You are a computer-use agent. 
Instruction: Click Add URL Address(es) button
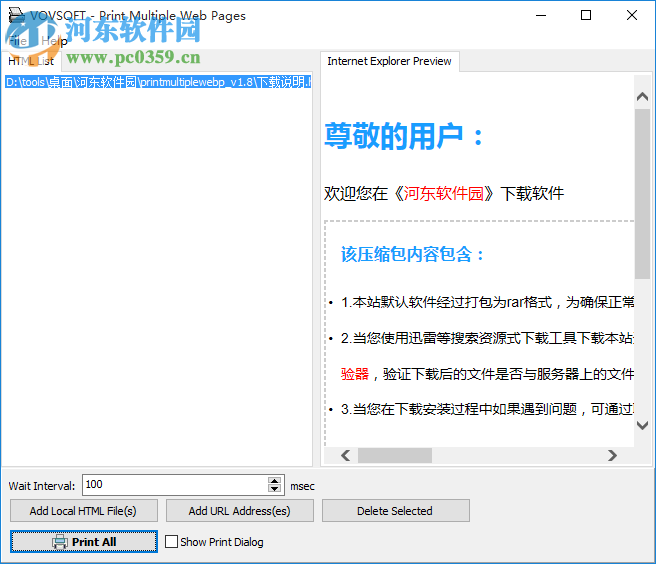[240, 510]
